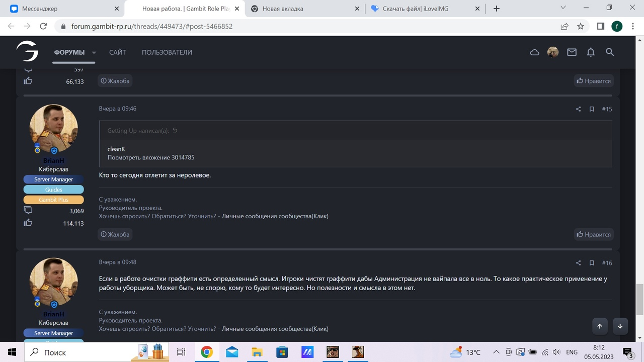Expand the Getting Up quote arrow link
644x362 pixels.
pos(175,131)
